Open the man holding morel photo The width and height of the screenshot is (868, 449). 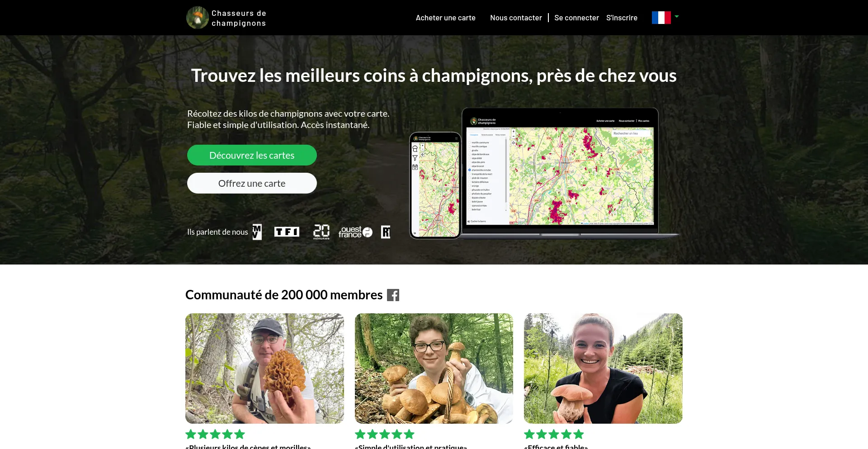[x=264, y=369]
